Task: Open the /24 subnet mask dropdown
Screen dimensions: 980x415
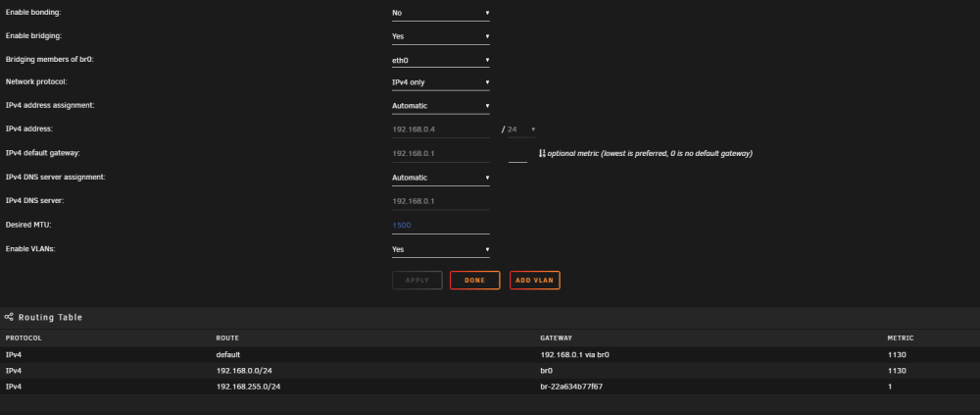Action: point(521,130)
